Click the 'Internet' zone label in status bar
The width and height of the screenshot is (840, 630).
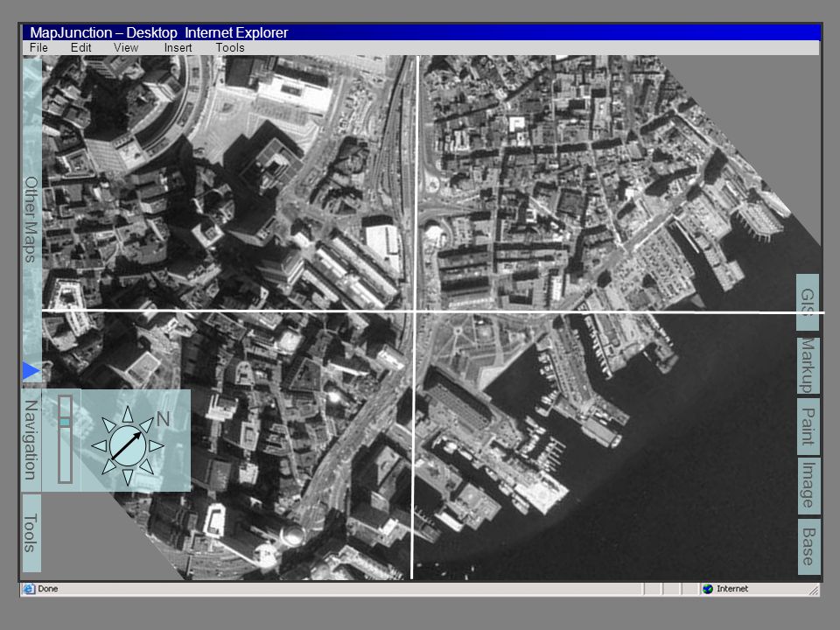[732, 589]
